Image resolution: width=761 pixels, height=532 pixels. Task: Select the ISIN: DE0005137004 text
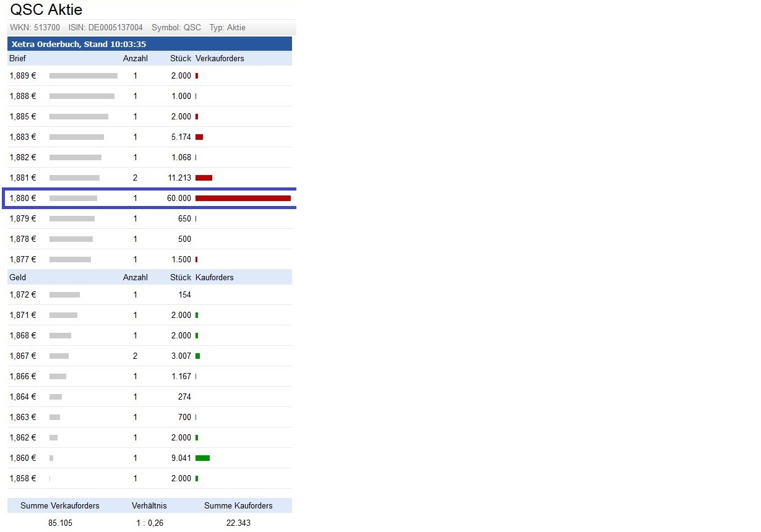click(106, 28)
